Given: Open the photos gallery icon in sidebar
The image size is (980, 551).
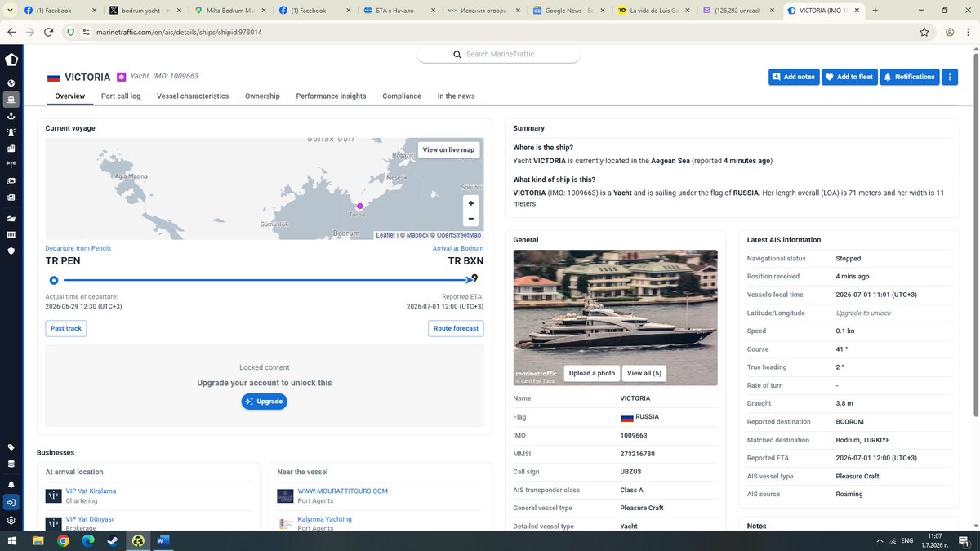Looking at the screenshot, I should point(11,181).
